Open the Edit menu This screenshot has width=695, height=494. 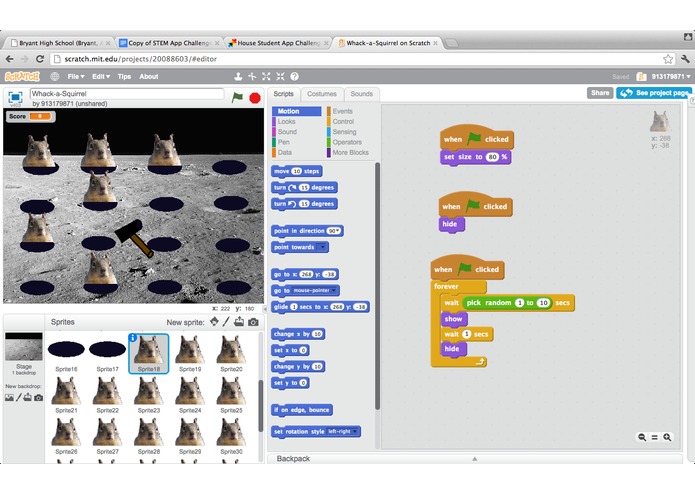(x=101, y=77)
